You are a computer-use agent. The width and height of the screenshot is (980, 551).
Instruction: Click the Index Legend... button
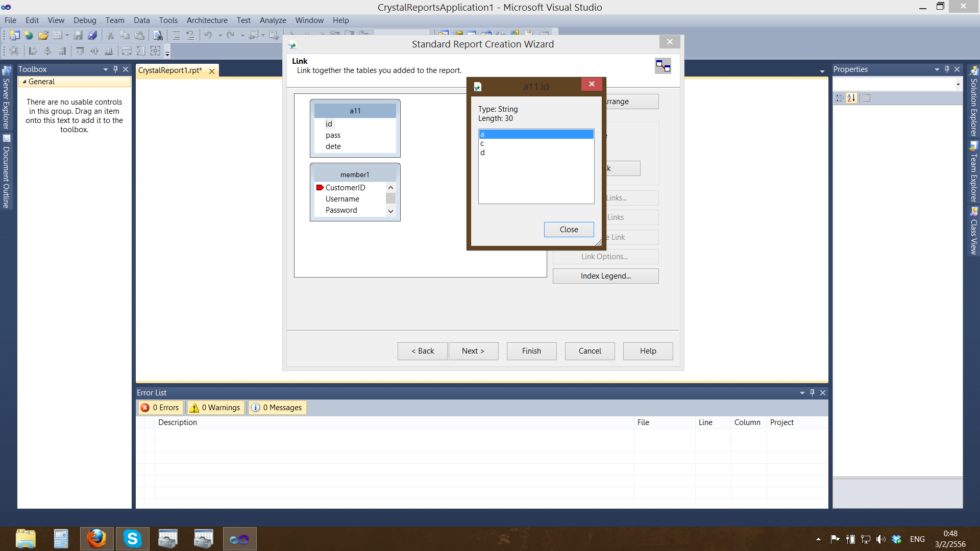605,276
